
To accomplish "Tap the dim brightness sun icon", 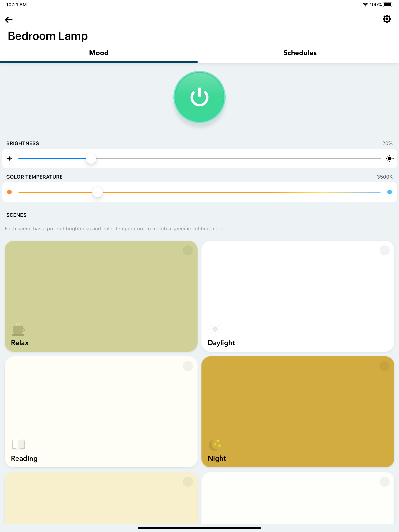I will pos(9,159).
